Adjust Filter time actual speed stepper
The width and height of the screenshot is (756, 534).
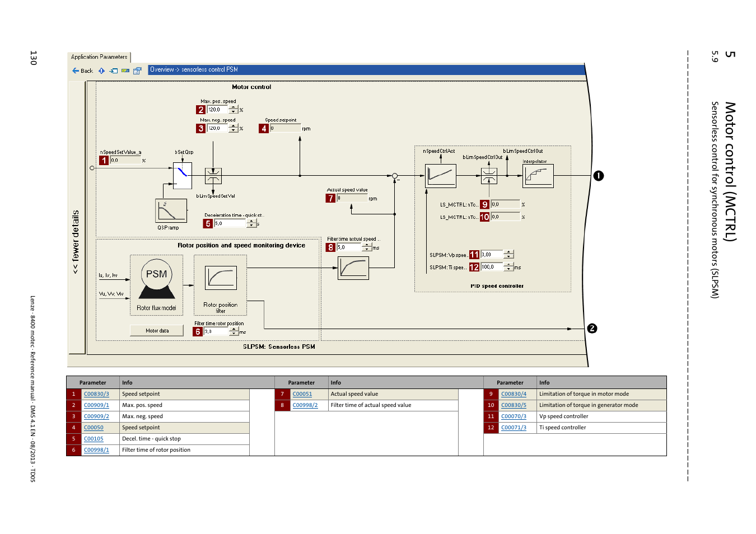(367, 247)
